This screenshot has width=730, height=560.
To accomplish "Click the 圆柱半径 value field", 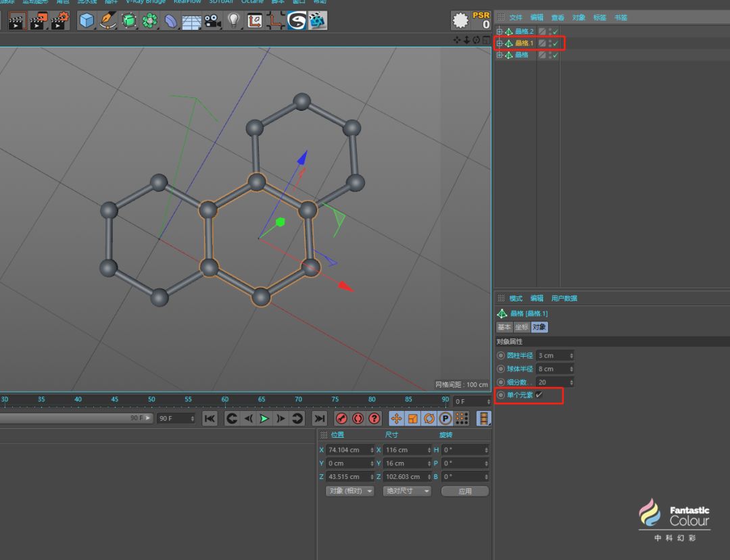I will (x=553, y=355).
